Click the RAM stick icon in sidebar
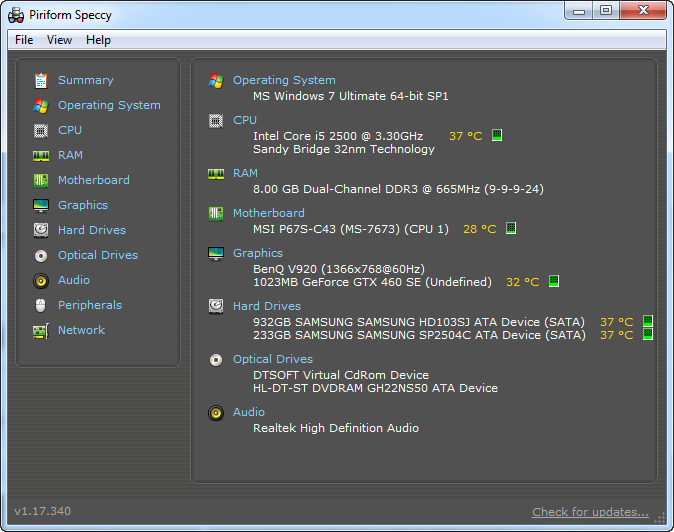Image resolution: width=674 pixels, height=532 pixels. tap(41, 155)
